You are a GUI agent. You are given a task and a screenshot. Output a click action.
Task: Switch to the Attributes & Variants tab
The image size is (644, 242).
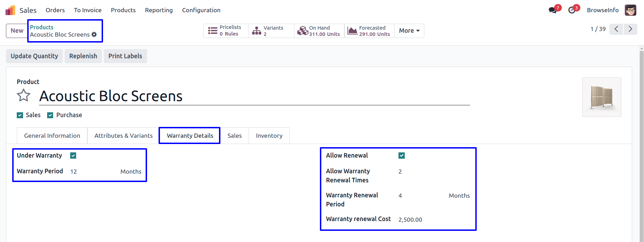tap(123, 136)
